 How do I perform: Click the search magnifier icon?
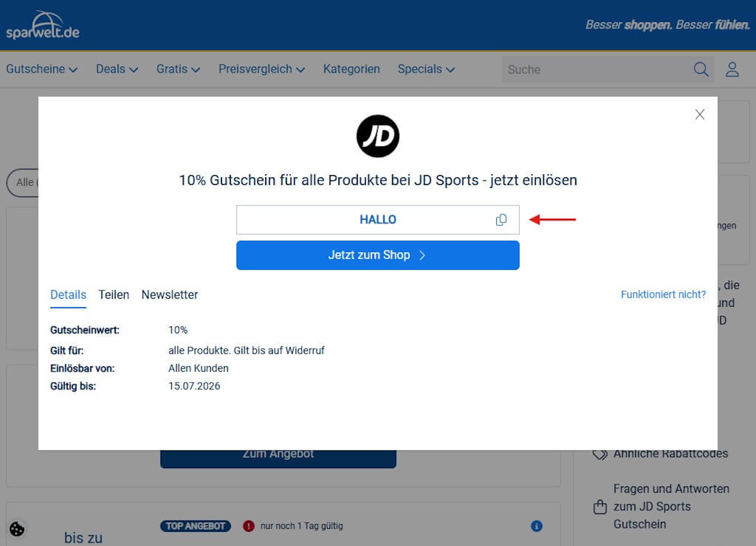coord(701,69)
